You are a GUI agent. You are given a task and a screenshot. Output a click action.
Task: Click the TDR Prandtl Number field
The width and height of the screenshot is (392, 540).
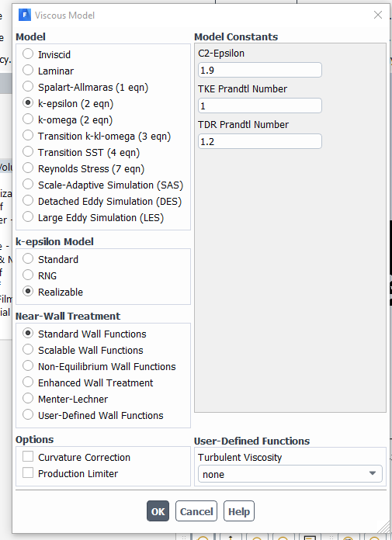(x=260, y=141)
